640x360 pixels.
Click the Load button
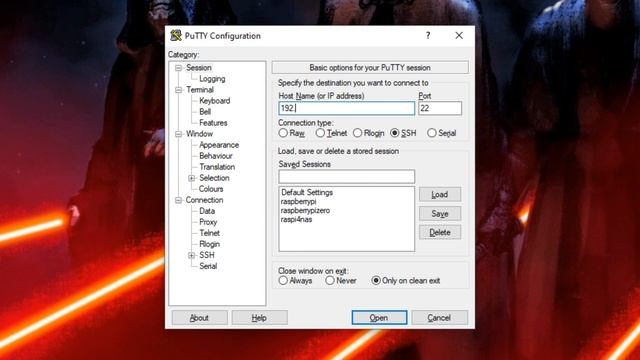pyautogui.click(x=440, y=195)
